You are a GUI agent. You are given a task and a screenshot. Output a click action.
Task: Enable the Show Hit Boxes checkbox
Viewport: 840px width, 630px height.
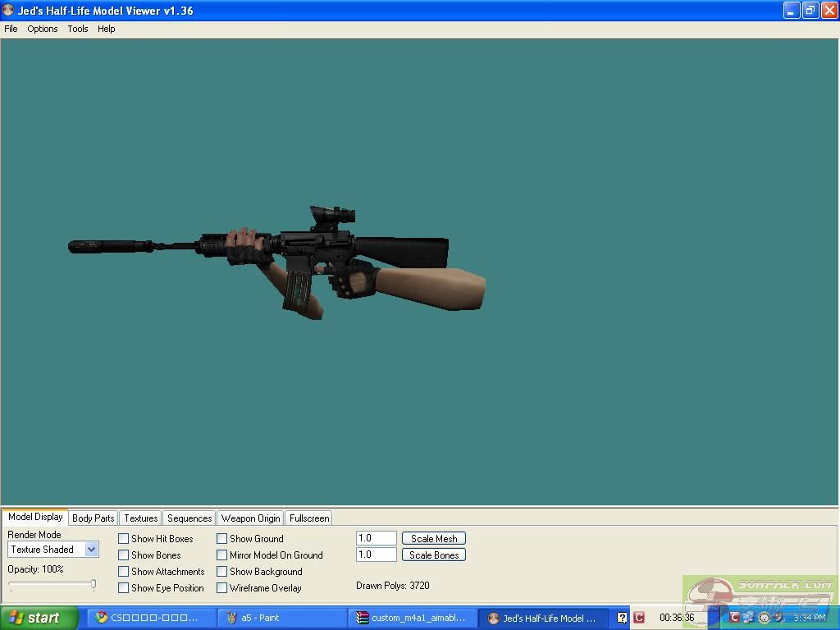tap(124, 539)
